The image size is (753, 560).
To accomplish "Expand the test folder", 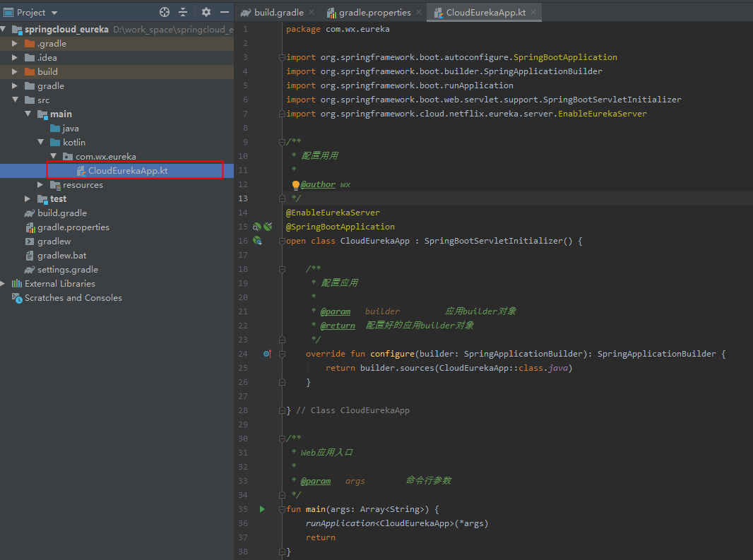I will point(28,199).
